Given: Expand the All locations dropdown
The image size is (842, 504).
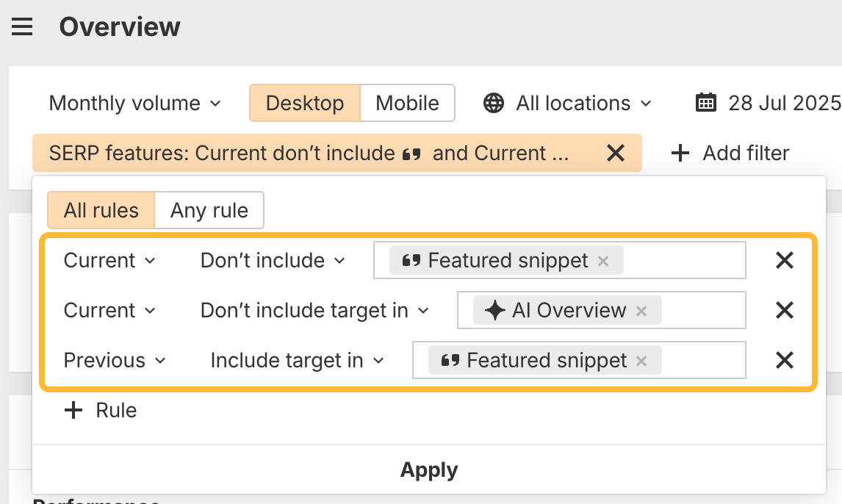Looking at the screenshot, I should (x=583, y=103).
